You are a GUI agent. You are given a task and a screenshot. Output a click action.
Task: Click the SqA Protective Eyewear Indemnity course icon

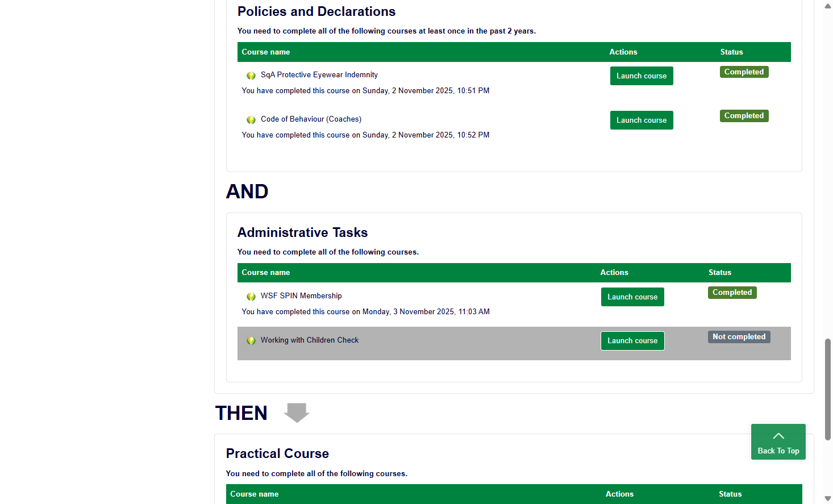(251, 76)
